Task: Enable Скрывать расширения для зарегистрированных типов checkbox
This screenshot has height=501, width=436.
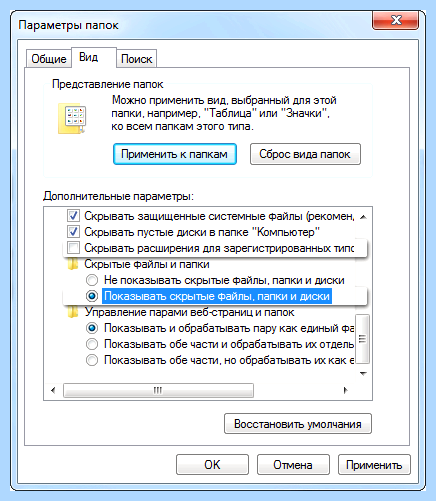Action: tap(73, 248)
